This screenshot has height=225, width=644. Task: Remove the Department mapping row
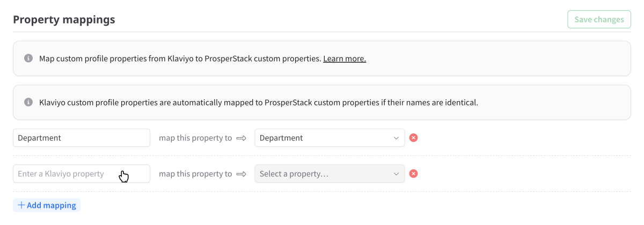[x=413, y=138]
